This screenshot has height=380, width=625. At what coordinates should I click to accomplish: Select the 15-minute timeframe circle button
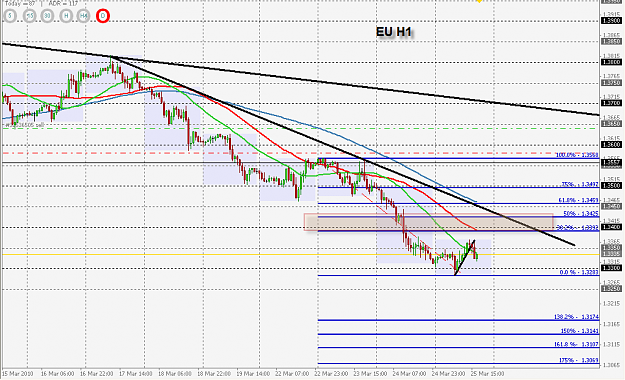(x=29, y=16)
